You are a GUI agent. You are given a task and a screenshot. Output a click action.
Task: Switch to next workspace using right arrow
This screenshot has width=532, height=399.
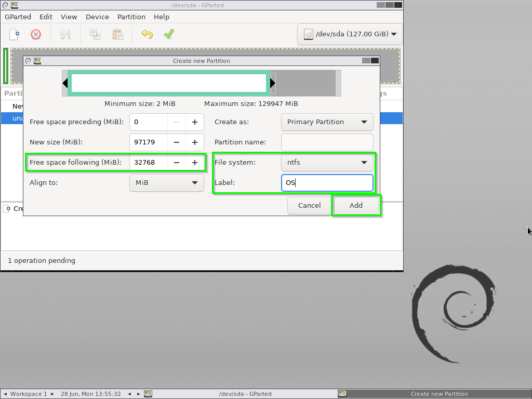[52, 394]
